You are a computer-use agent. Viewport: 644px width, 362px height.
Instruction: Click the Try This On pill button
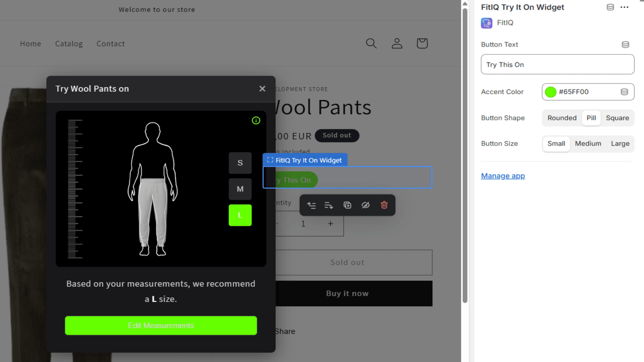[x=296, y=180]
